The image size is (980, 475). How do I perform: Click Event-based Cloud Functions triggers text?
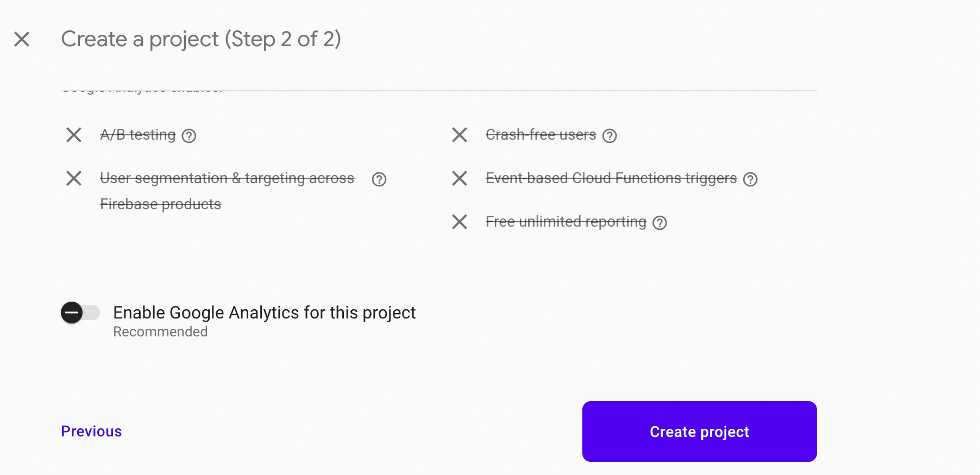(611, 178)
